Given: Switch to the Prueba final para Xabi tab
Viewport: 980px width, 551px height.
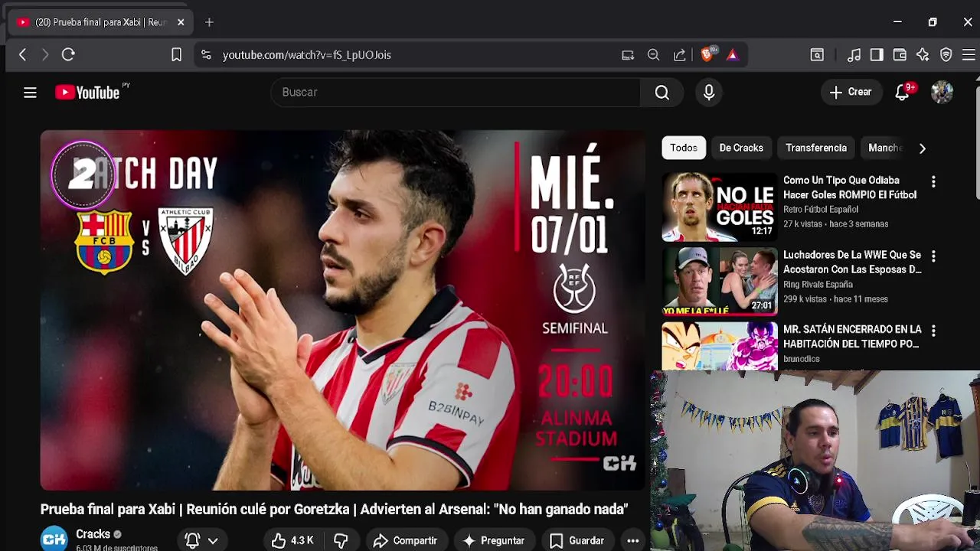Looking at the screenshot, I should click(x=100, y=22).
